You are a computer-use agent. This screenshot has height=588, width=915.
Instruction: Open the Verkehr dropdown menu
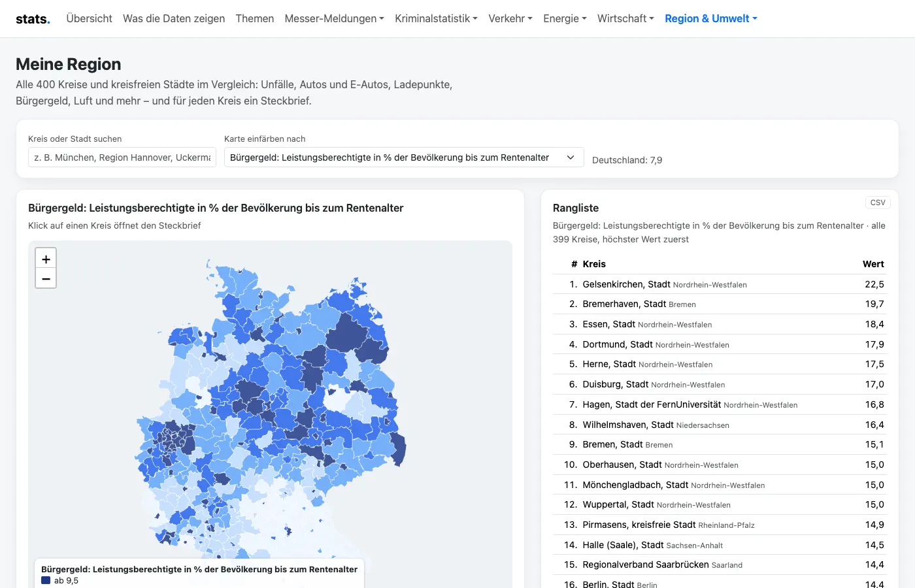(x=510, y=18)
